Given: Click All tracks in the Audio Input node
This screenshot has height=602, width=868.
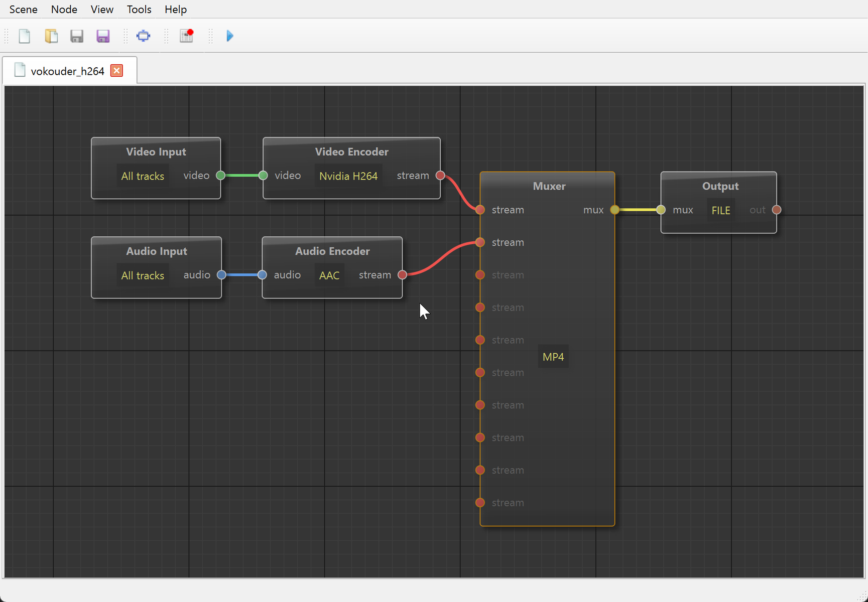Looking at the screenshot, I should [x=143, y=275].
